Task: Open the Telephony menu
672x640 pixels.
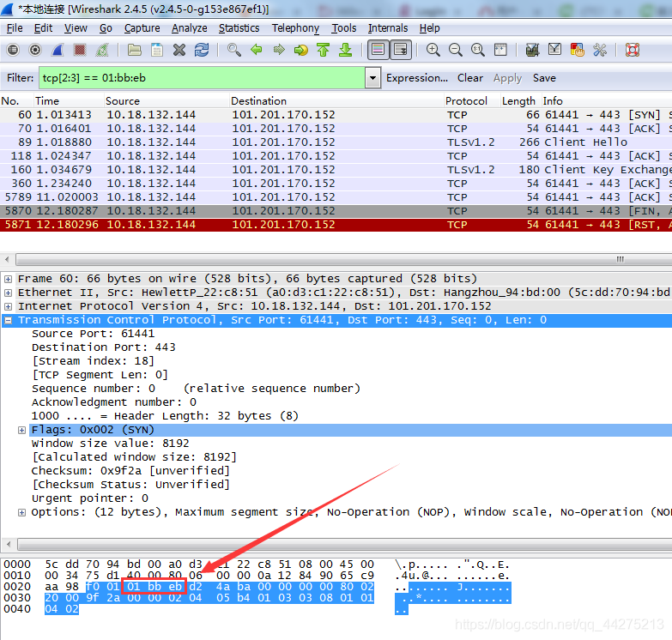Action: (x=296, y=28)
